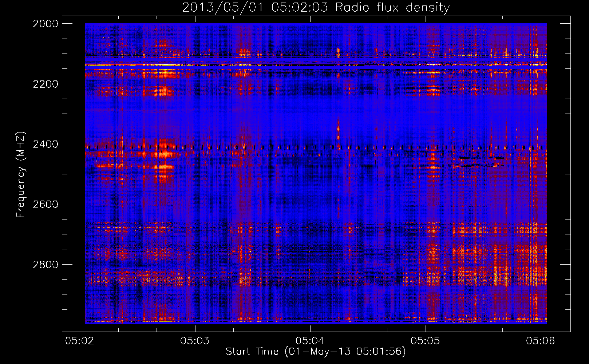Select the 2400 frequency tick label
589x364 pixels.
tap(46, 144)
